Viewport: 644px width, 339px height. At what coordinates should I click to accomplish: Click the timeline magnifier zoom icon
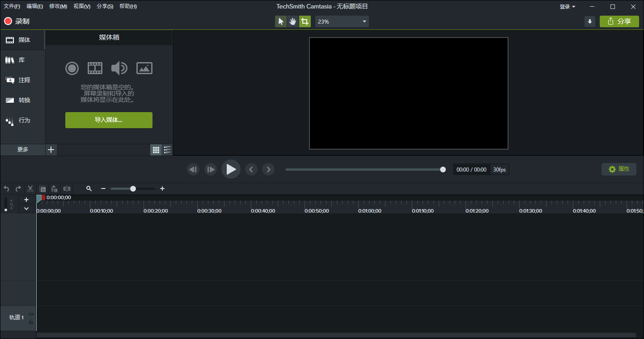[x=89, y=189]
